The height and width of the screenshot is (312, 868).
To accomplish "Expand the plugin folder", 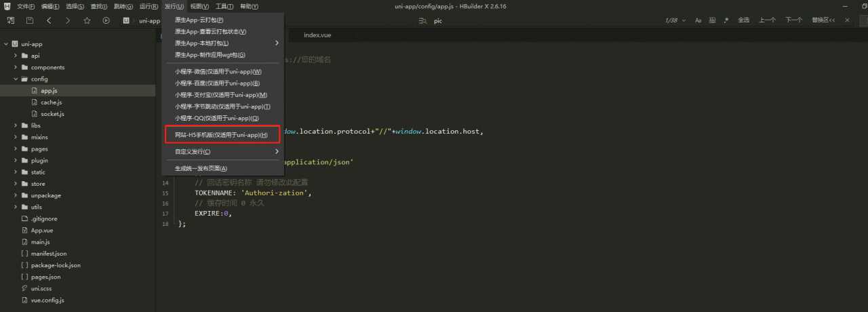I will [16, 160].
